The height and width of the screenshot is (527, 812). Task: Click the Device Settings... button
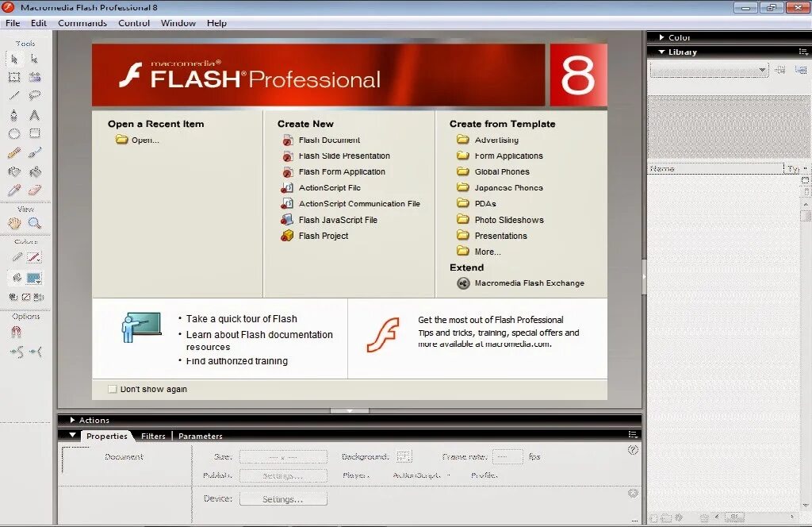283,499
